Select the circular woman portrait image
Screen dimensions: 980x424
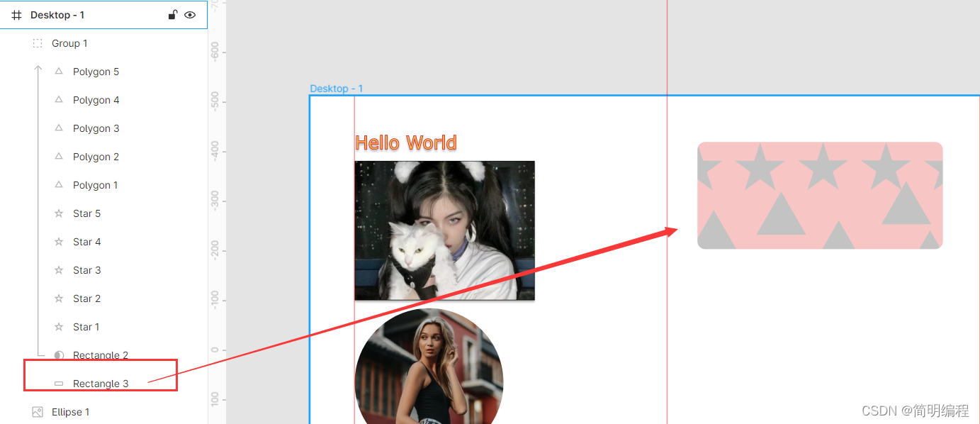point(429,367)
